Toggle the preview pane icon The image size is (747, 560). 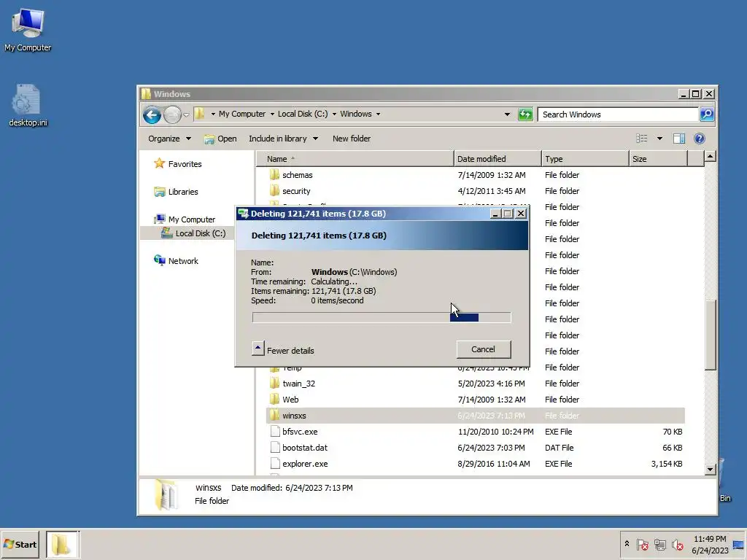coord(679,139)
